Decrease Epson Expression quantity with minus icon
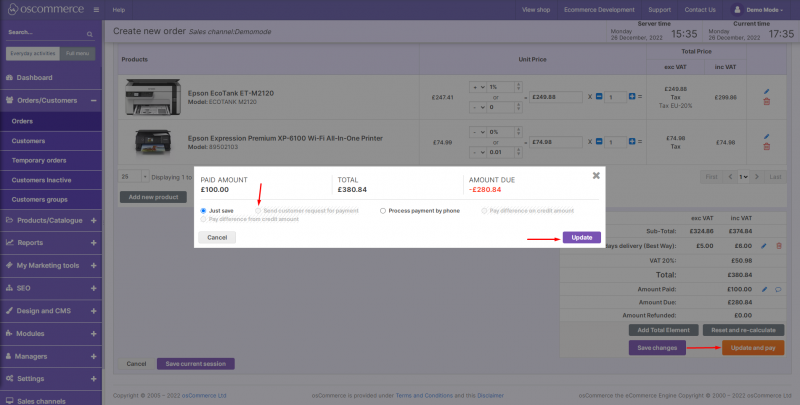Screen dimensions: 800x405 point(599,142)
